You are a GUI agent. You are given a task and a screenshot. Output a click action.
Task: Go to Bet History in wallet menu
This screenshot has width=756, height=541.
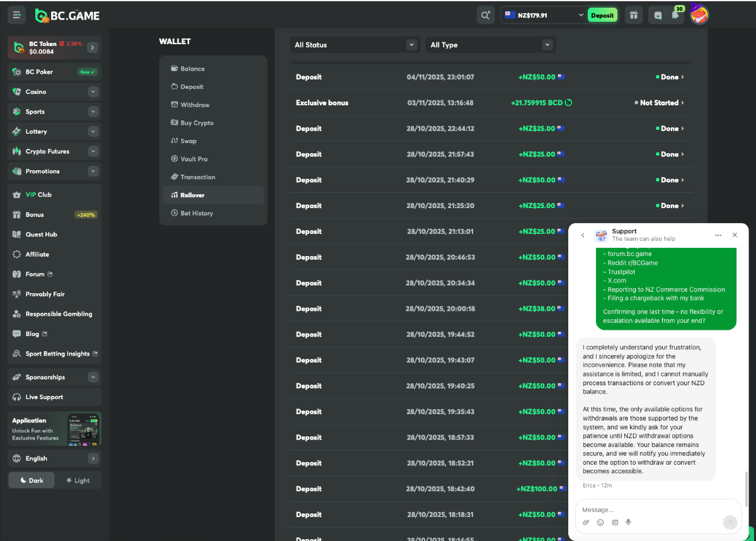click(197, 213)
